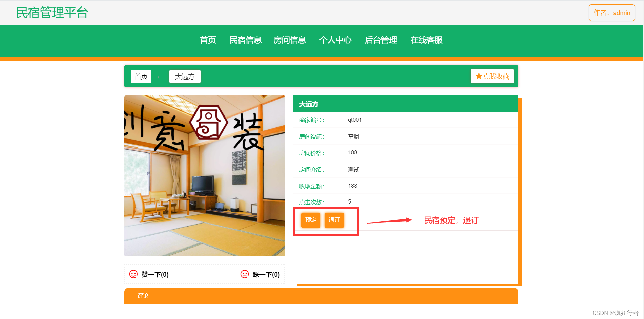Click the 民宿管理平台 site title
The height and width of the screenshot is (319, 644).
point(52,13)
